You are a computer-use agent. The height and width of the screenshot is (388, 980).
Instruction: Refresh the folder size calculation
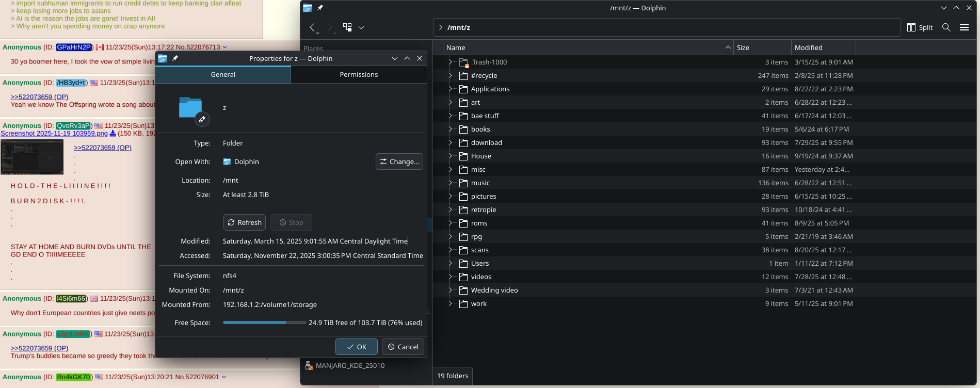pos(245,222)
